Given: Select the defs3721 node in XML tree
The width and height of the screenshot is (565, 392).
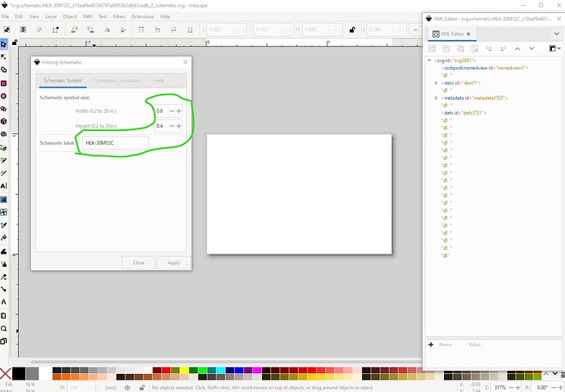Looking at the screenshot, I should pyautogui.click(x=463, y=113).
